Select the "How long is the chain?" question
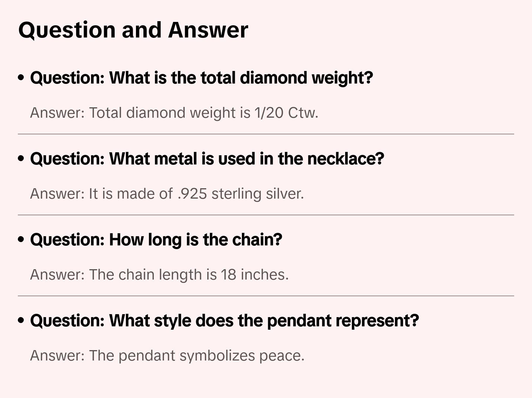The height and width of the screenshot is (398, 532). 156,240
